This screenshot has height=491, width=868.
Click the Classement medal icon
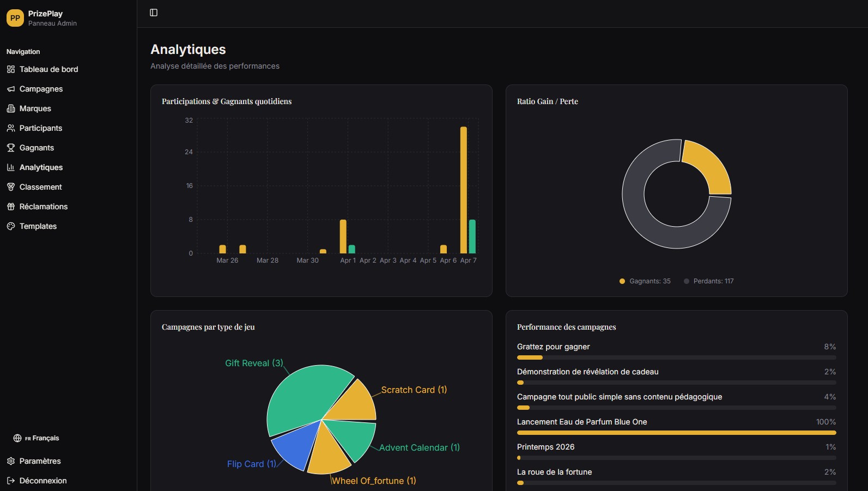tap(11, 187)
